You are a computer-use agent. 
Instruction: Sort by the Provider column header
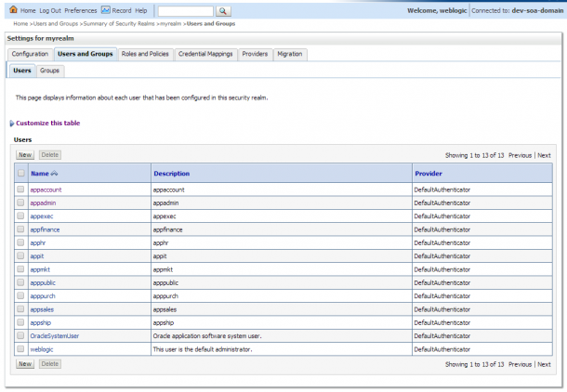pos(429,174)
